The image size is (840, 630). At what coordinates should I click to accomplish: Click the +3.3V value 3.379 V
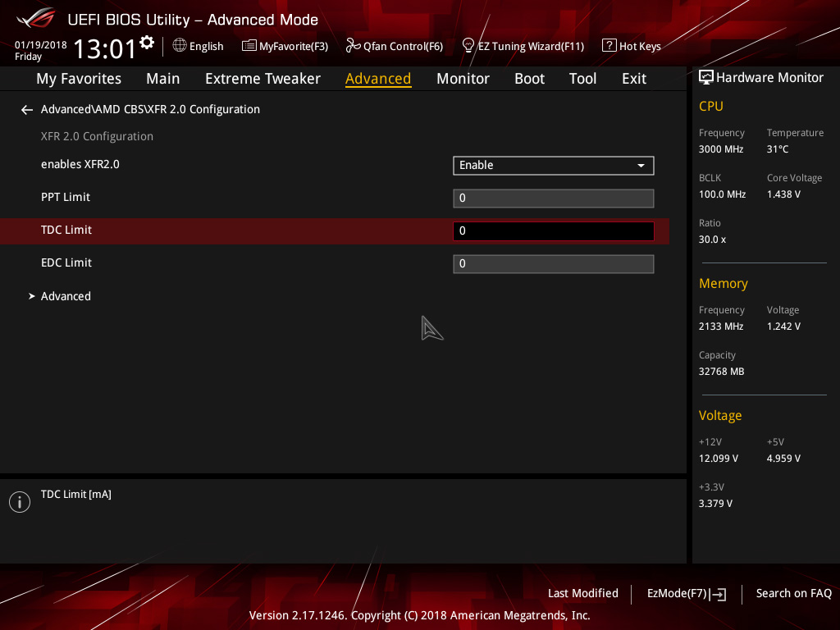pos(715,504)
